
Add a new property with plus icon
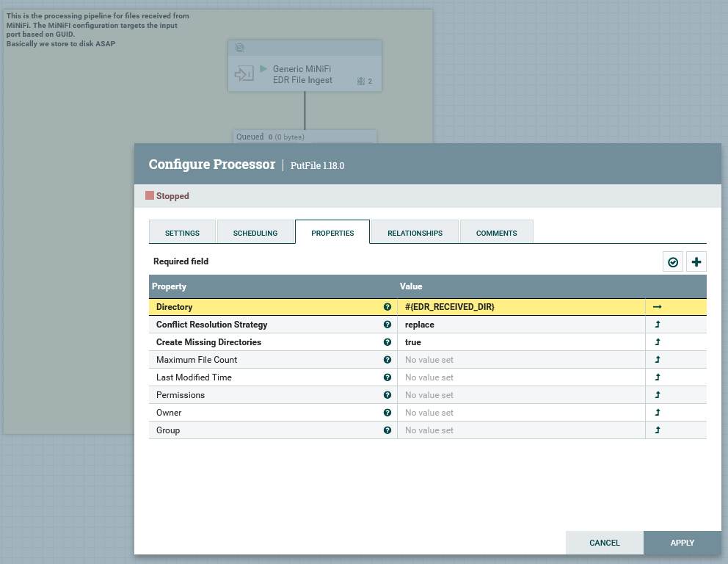click(696, 261)
